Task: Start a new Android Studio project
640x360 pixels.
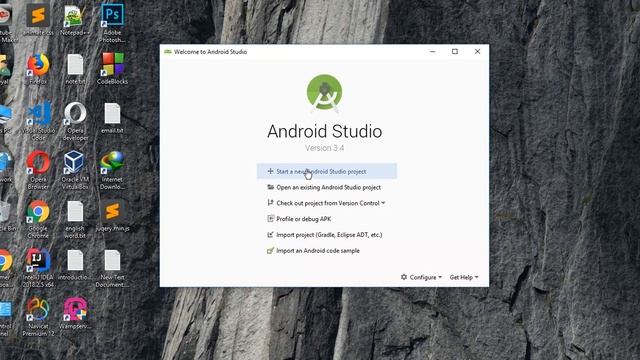Action: [x=327, y=171]
